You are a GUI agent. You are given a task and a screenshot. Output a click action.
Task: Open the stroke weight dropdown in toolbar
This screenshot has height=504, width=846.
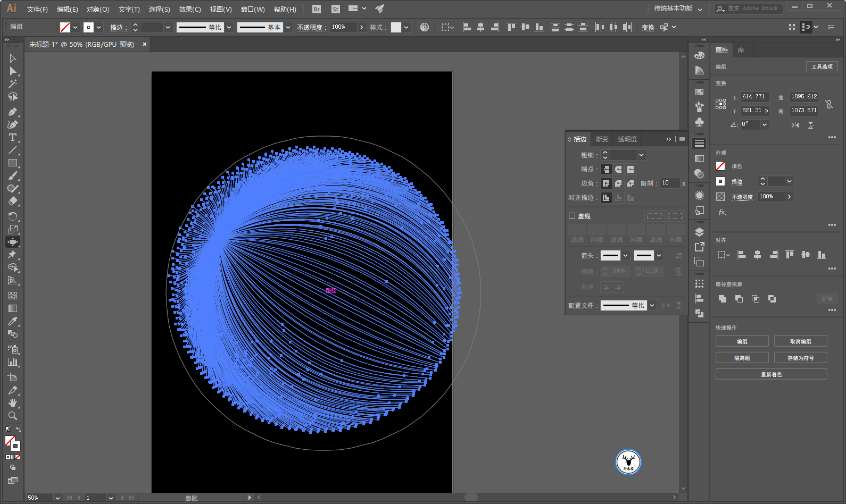(x=168, y=27)
